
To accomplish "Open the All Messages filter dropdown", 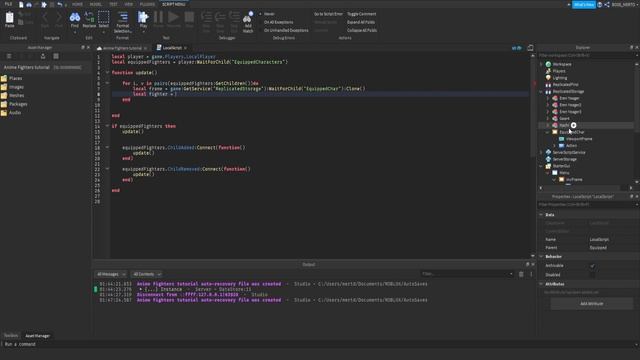I will tap(111, 274).
